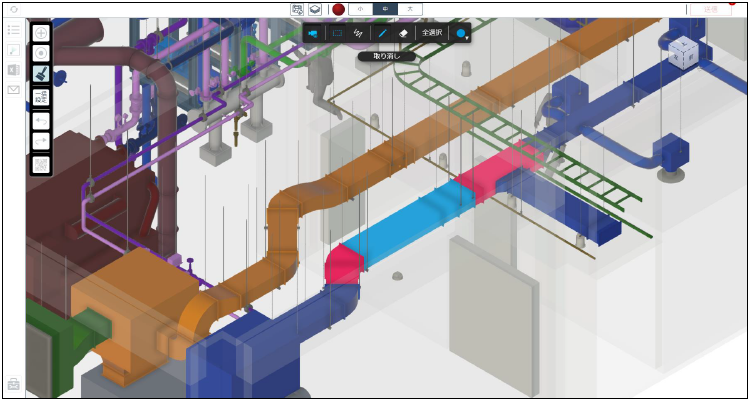Screen dimensions: 749x401
Task: Click the paint brush markup tool
Action: [x=41, y=74]
